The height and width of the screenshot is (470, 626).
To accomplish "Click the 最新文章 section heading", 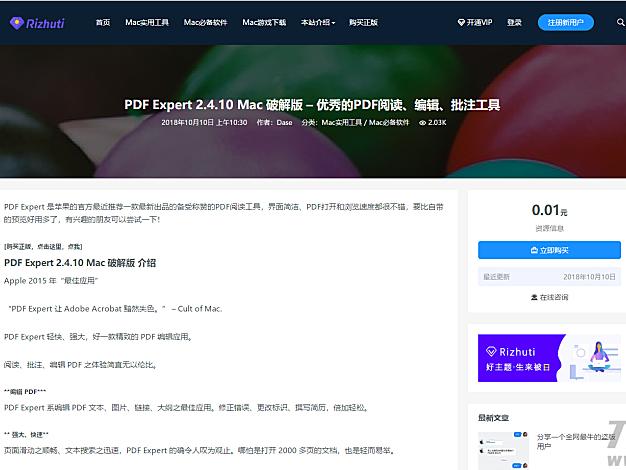I will [493, 418].
